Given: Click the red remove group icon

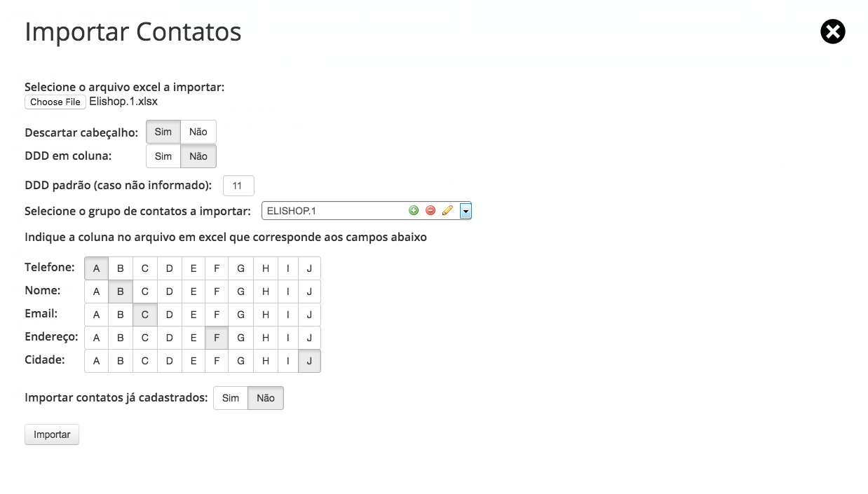Looking at the screenshot, I should (x=430, y=210).
